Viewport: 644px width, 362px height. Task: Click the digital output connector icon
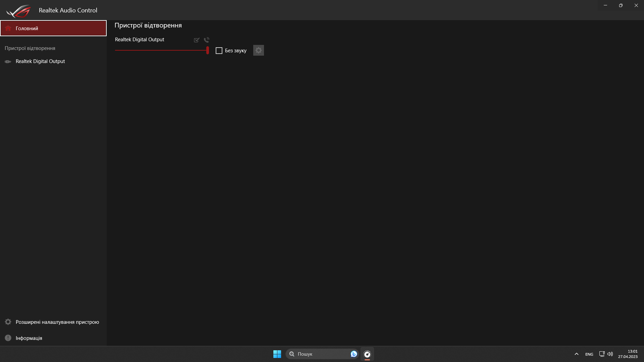pos(8,62)
